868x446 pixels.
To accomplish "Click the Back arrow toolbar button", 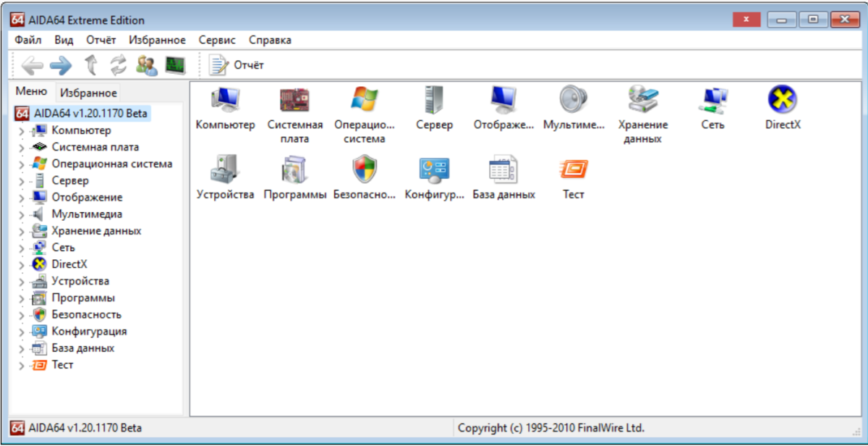I will (x=32, y=66).
